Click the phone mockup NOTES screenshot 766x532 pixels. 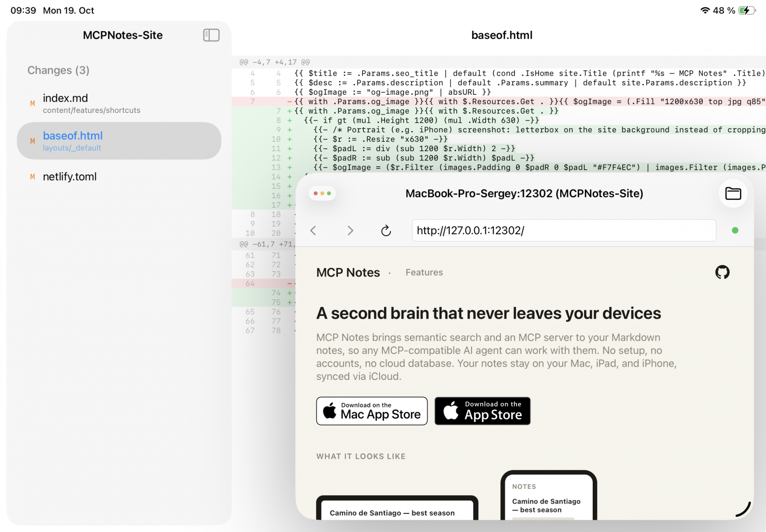[x=548, y=495]
